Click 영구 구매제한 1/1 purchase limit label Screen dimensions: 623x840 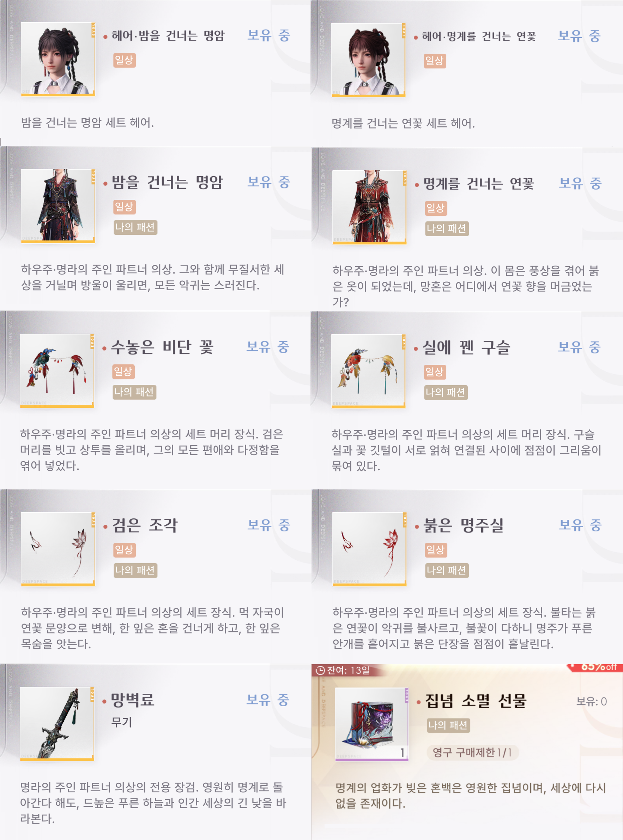tap(472, 752)
